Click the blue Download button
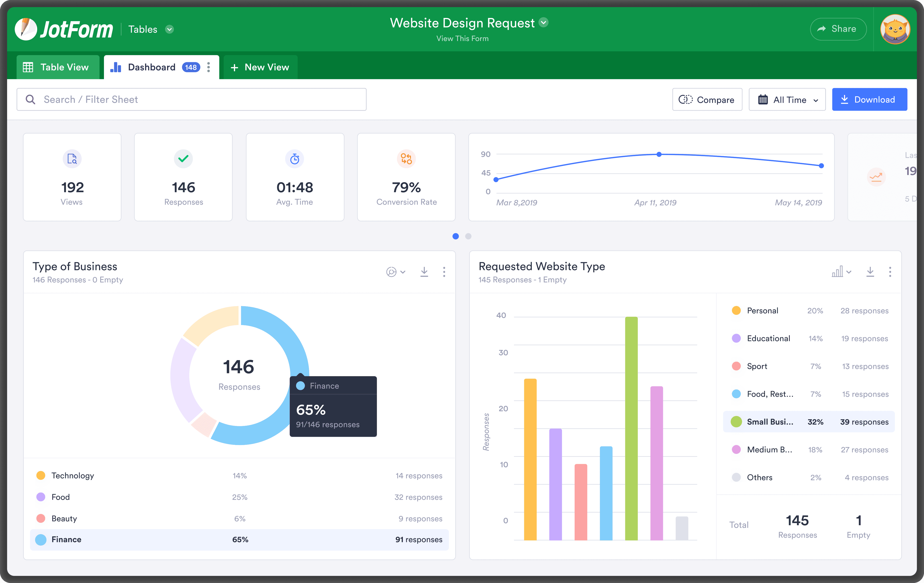924x583 pixels. [869, 100]
